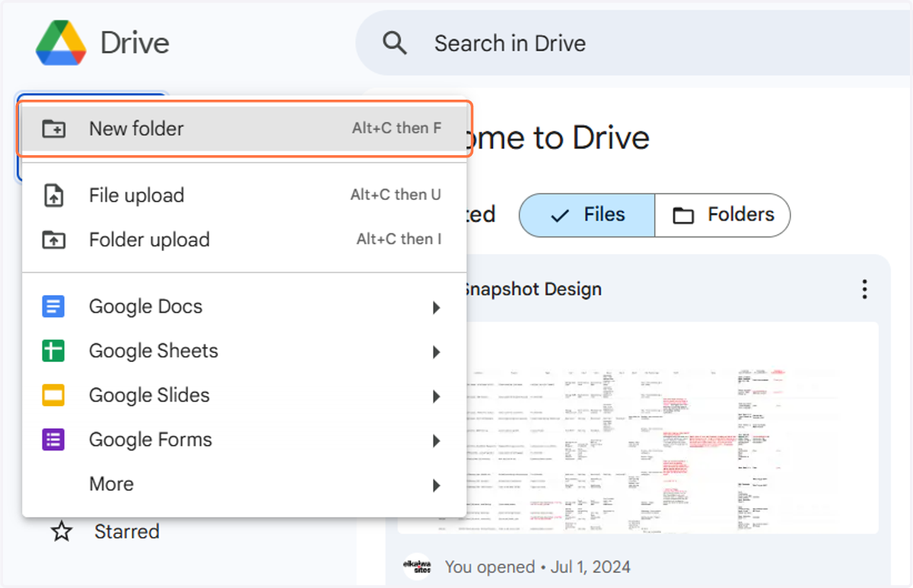Image resolution: width=913 pixels, height=588 pixels.
Task: Click the blue Google Docs icon
Action: coord(53,307)
